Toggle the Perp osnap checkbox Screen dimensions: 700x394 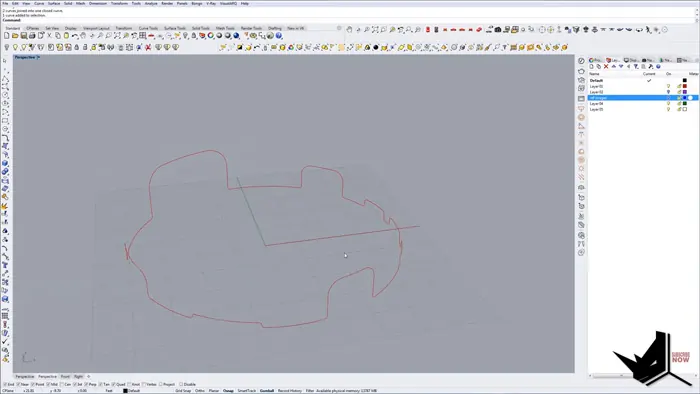pos(87,384)
